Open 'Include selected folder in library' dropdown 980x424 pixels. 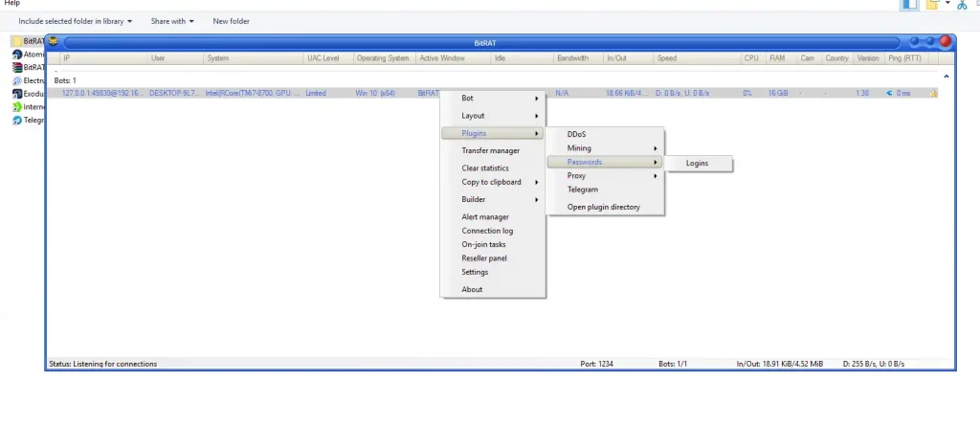75,21
